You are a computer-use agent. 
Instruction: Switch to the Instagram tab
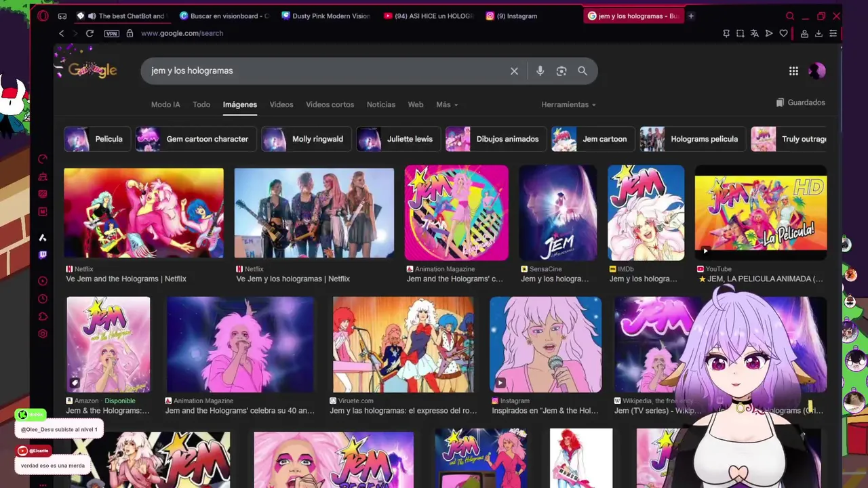click(530, 16)
